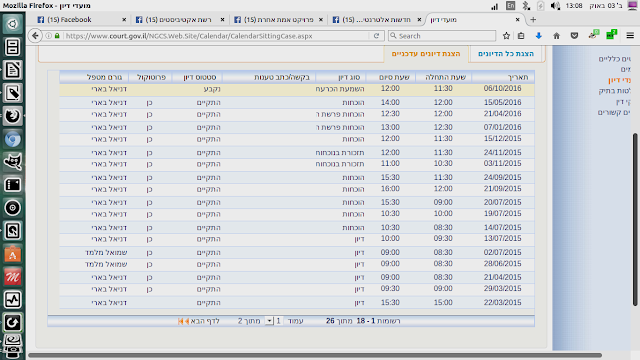Sort by the סוג דיון column header
The image size is (640, 360).
click(x=349, y=77)
